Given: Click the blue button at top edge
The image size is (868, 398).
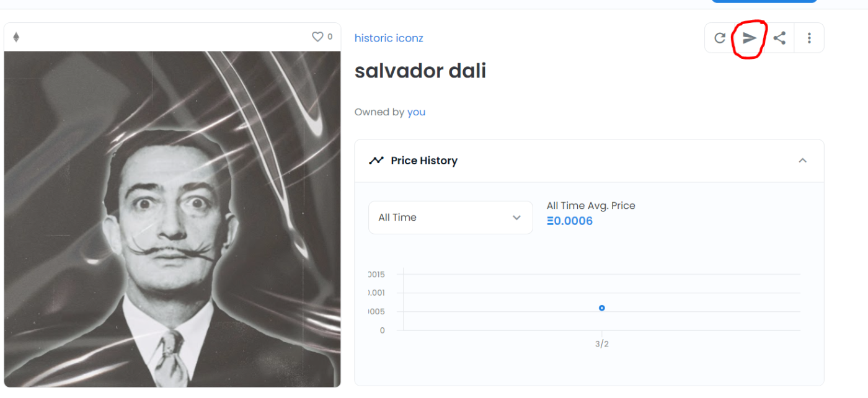Looking at the screenshot, I should [x=764, y=1].
